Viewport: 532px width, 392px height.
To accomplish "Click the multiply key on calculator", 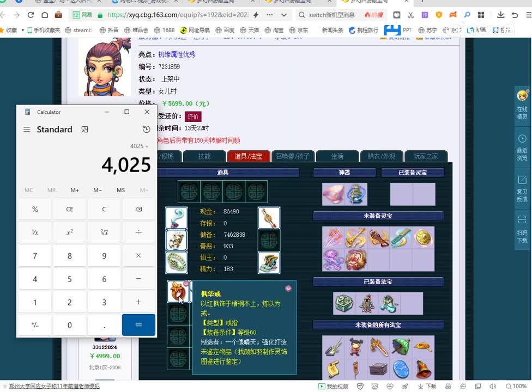I will 139,255.
